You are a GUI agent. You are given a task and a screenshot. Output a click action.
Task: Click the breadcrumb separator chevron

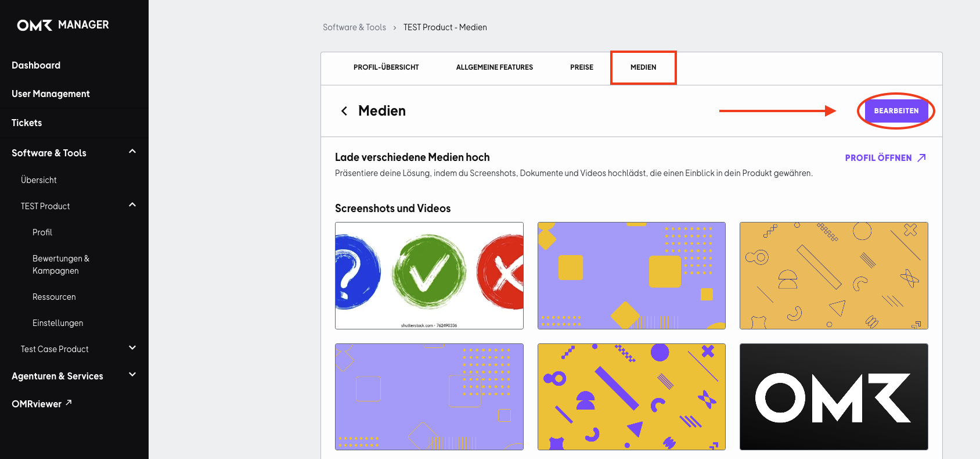coord(395,28)
